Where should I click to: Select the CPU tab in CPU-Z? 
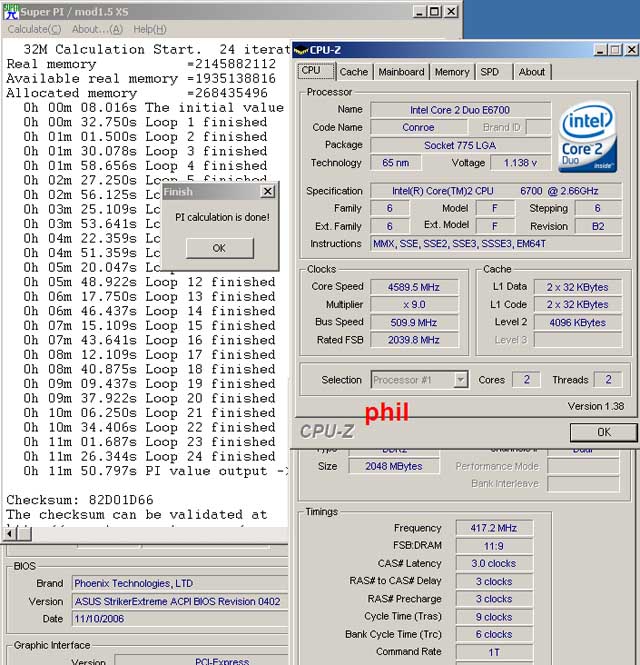click(x=316, y=71)
